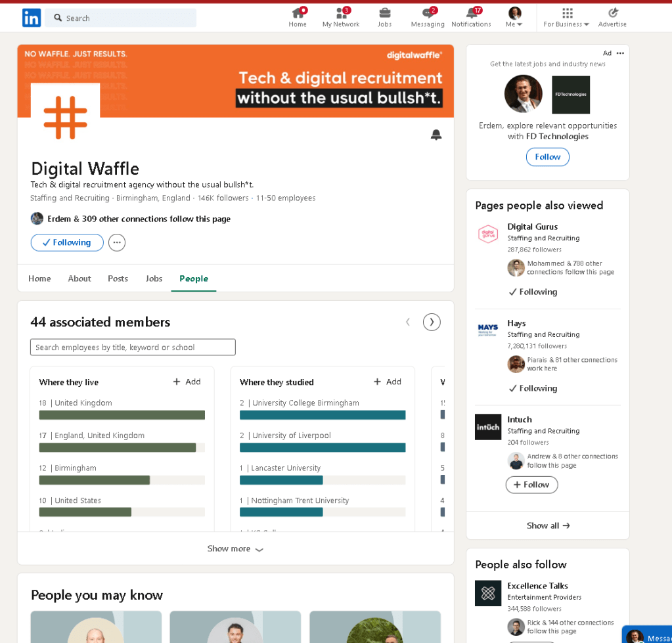Open the Messaging icon
Screen dimensions: 672x643
tap(427, 18)
